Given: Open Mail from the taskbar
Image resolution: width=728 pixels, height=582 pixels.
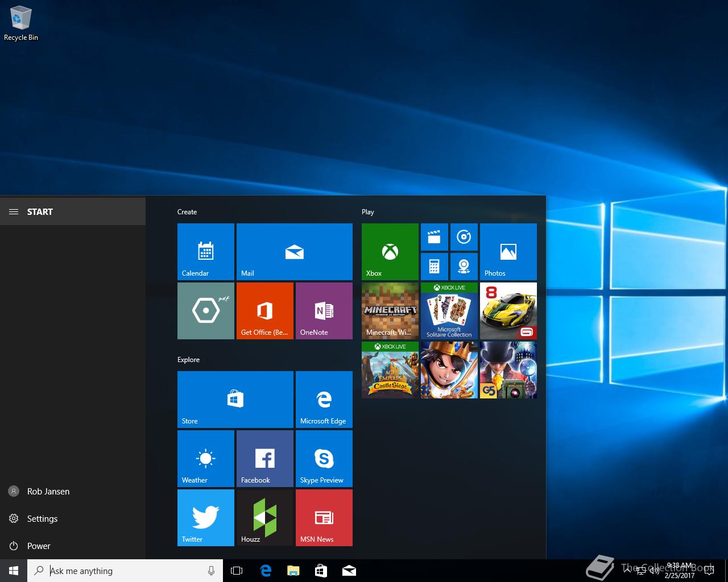Looking at the screenshot, I should (349, 571).
